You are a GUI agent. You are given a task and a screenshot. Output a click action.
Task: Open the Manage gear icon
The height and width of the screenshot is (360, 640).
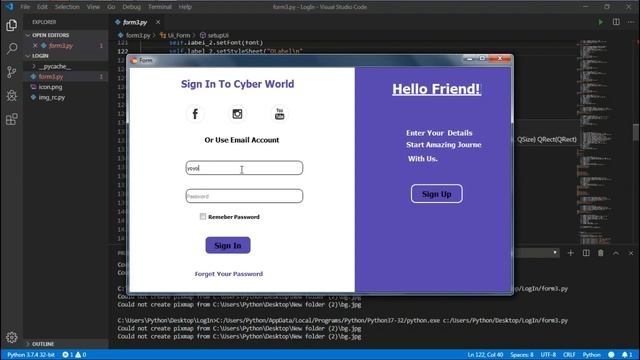pyautogui.click(x=11, y=337)
